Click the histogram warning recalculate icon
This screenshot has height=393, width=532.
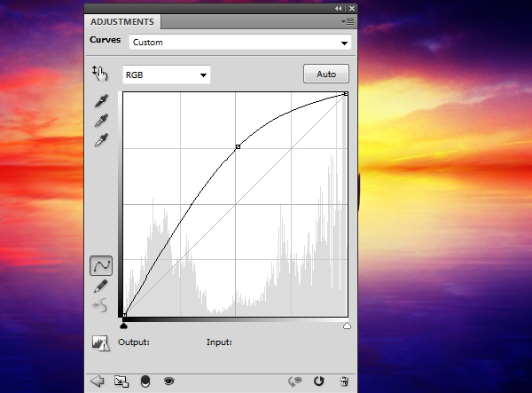pyautogui.click(x=101, y=343)
